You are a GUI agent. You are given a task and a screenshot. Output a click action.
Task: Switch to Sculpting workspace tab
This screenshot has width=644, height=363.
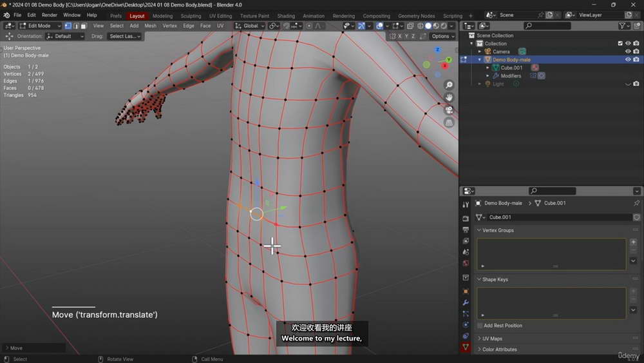191,16
